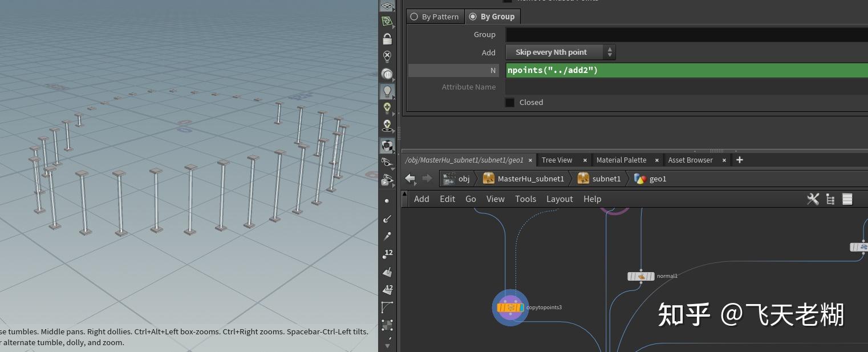Enable the Closed checkbox

coord(509,102)
